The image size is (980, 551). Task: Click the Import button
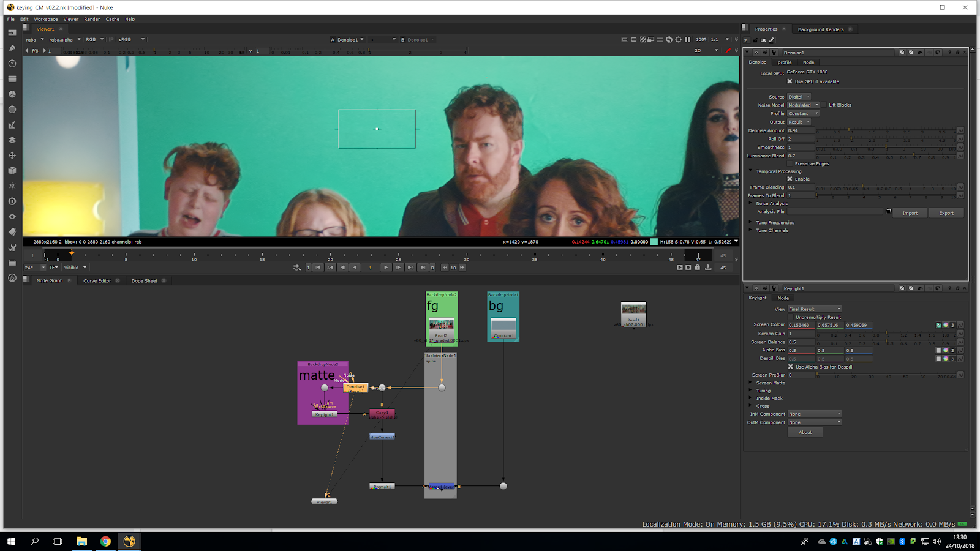[x=910, y=213]
